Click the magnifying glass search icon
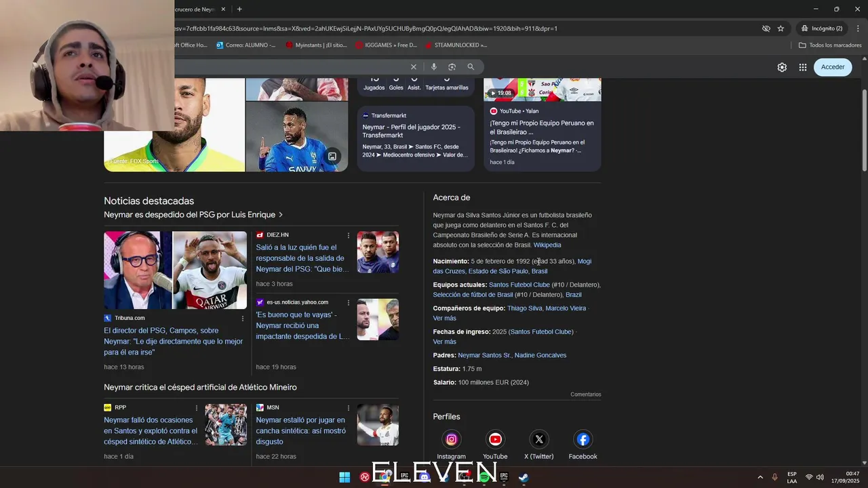Screen dimensions: 868x488 click(471, 66)
